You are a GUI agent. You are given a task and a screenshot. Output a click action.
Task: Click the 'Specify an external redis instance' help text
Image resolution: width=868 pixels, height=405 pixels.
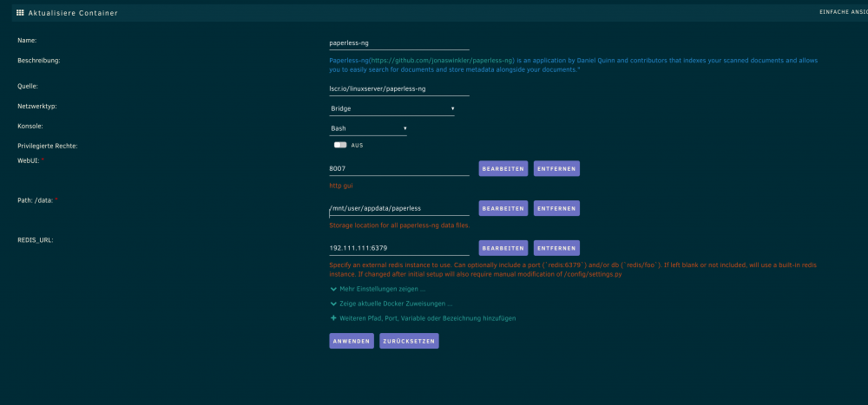(x=573, y=270)
